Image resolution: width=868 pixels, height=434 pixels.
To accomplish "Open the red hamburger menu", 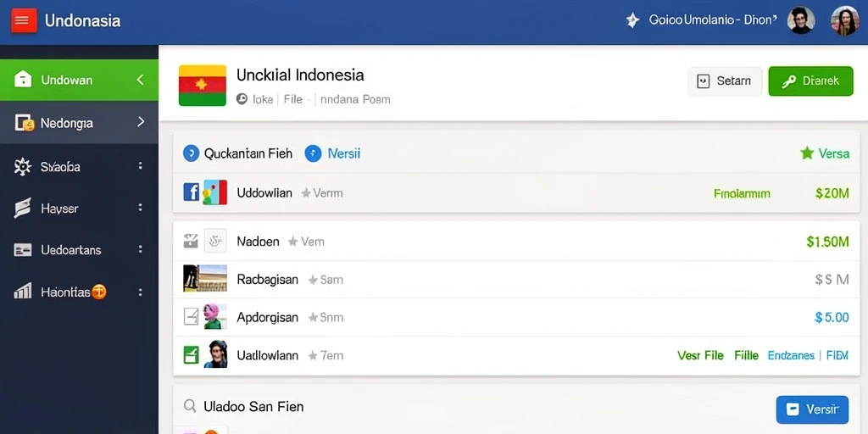I will tap(24, 20).
